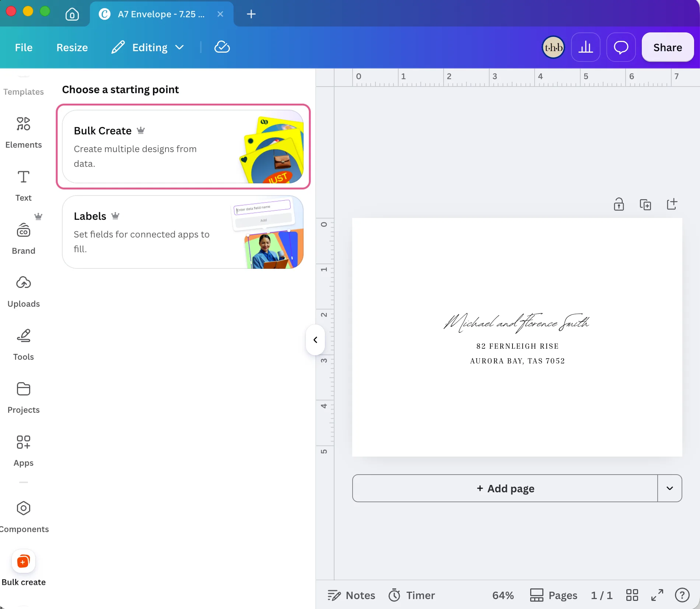Click the analytics bar chart icon
This screenshot has height=609, width=700.
tap(585, 47)
